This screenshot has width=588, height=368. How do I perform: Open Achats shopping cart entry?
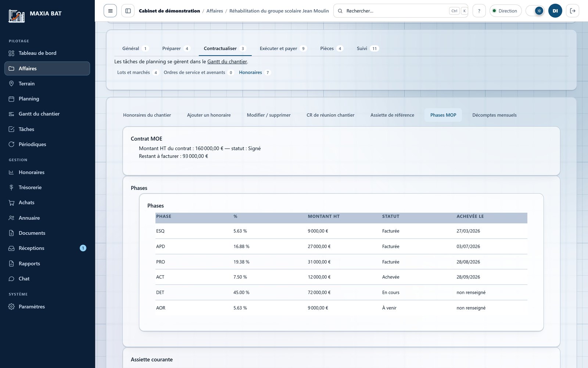47,202
